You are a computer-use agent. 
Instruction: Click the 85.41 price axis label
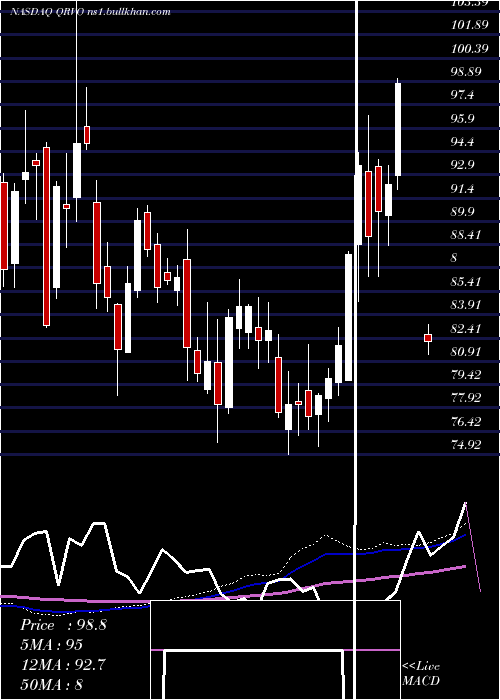pos(467,282)
